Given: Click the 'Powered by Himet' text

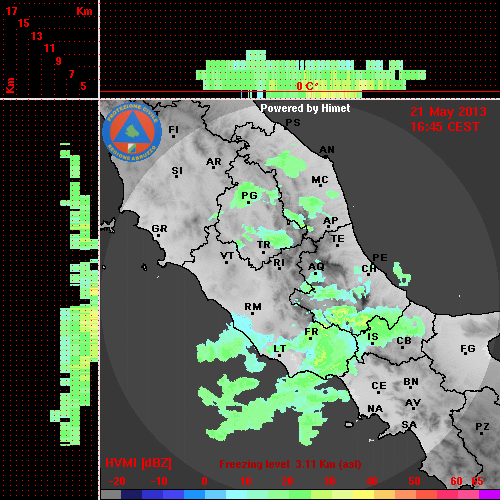Looking at the screenshot, I should click(305, 108).
